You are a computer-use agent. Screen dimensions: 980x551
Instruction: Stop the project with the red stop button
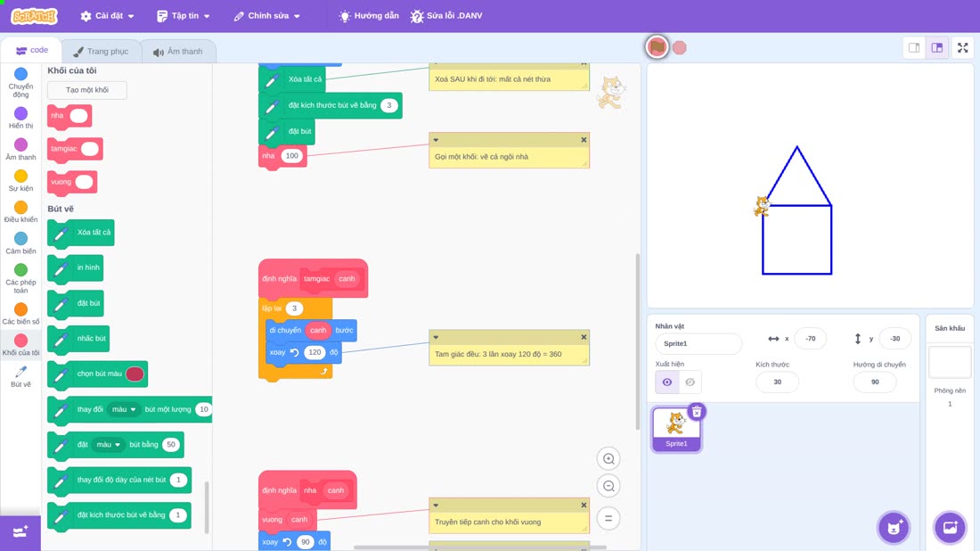tap(680, 47)
